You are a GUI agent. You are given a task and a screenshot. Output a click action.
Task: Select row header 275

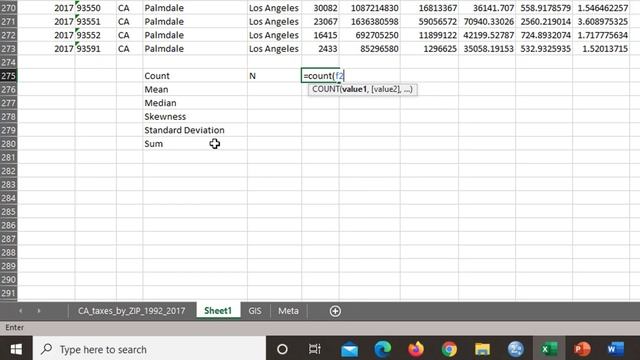[9, 76]
